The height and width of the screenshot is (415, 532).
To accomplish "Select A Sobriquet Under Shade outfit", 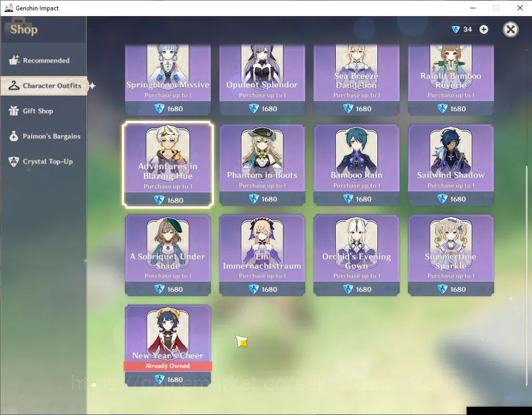I will coord(168,255).
